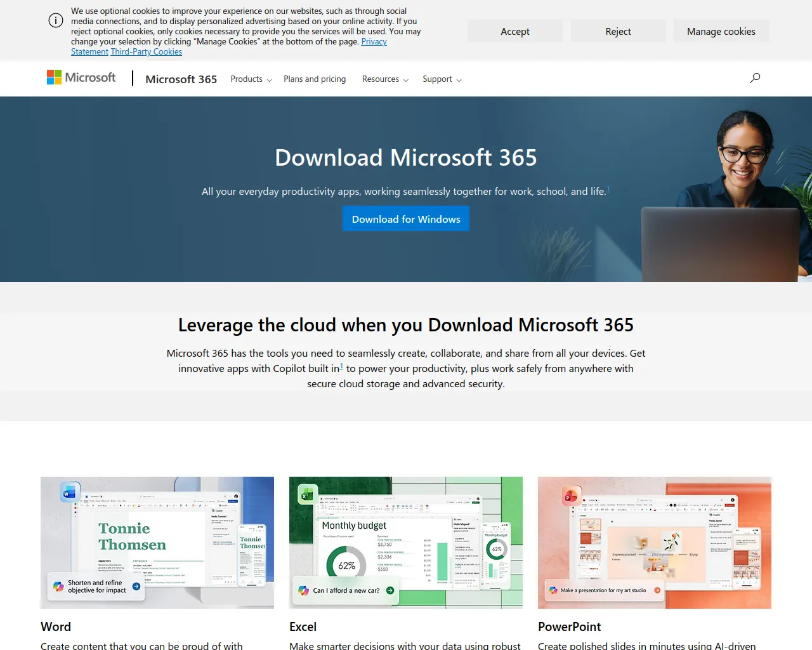This screenshot has width=812, height=650.
Task: Click the Word app icon on thumbnail
Action: pos(69,492)
